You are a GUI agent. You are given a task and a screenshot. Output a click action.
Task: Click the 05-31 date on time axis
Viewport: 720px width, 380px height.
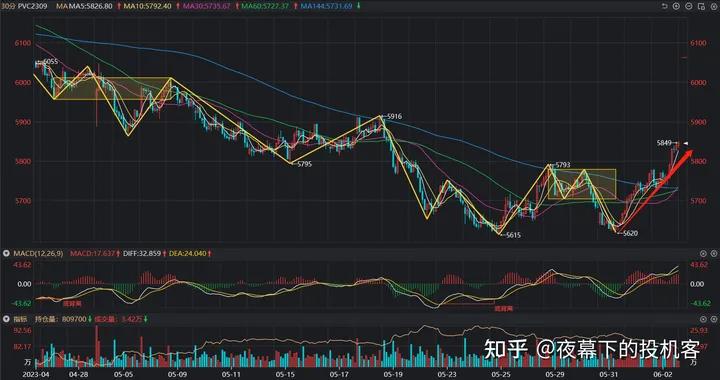pyautogui.click(x=608, y=375)
